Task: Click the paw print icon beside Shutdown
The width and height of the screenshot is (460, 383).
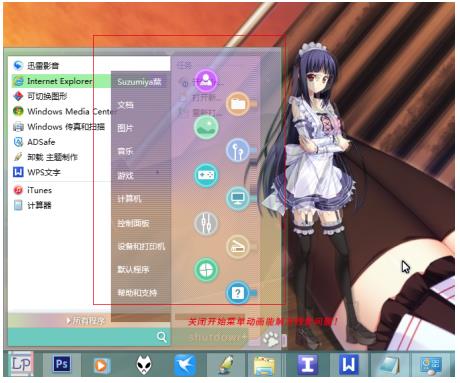Action: pyautogui.click(x=271, y=338)
